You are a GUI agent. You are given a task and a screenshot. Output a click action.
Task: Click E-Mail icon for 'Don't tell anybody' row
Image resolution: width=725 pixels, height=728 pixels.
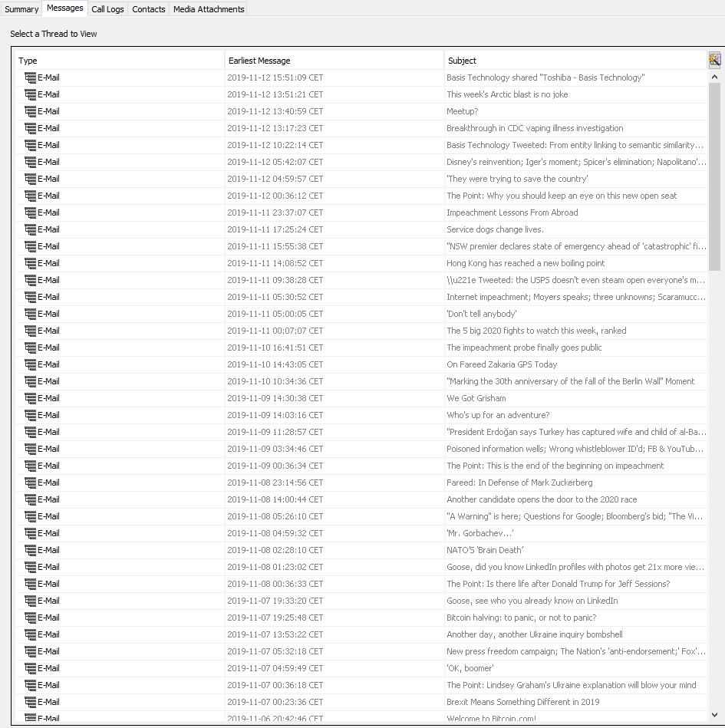(31, 314)
